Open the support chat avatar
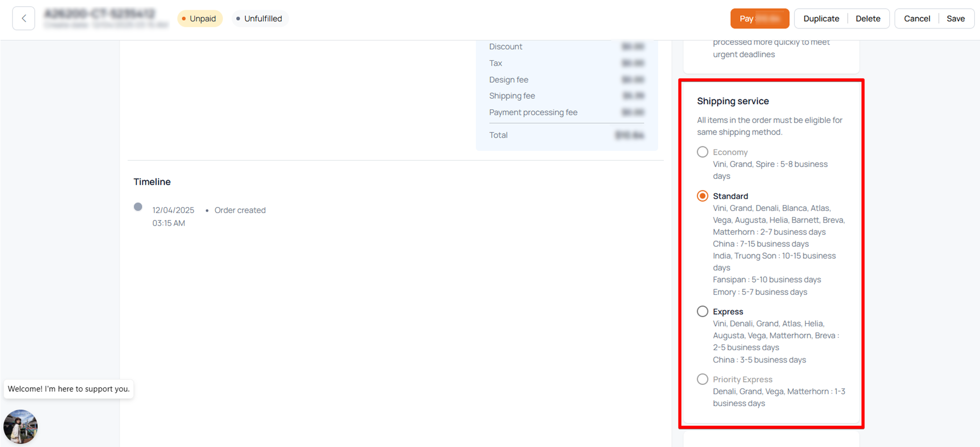 point(21,427)
